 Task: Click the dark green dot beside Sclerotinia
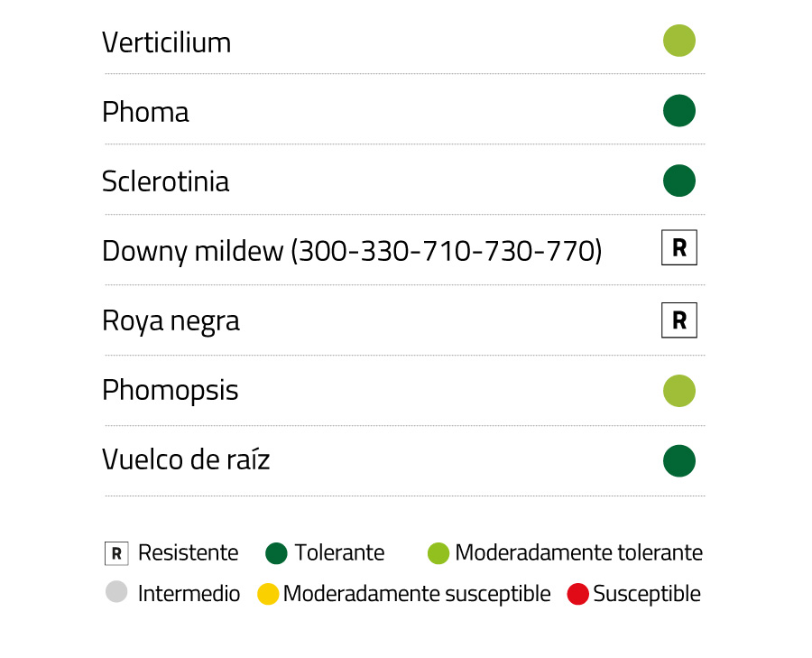pos(678,181)
